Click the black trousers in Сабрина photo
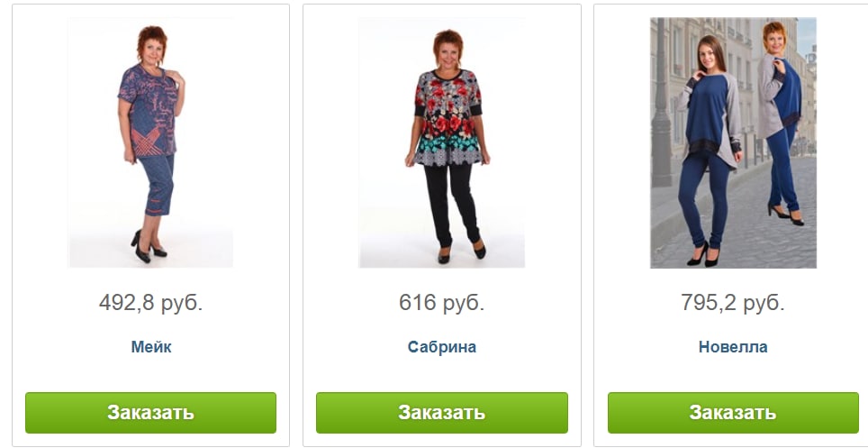Screen dimensions: 868x448 coord(452,206)
